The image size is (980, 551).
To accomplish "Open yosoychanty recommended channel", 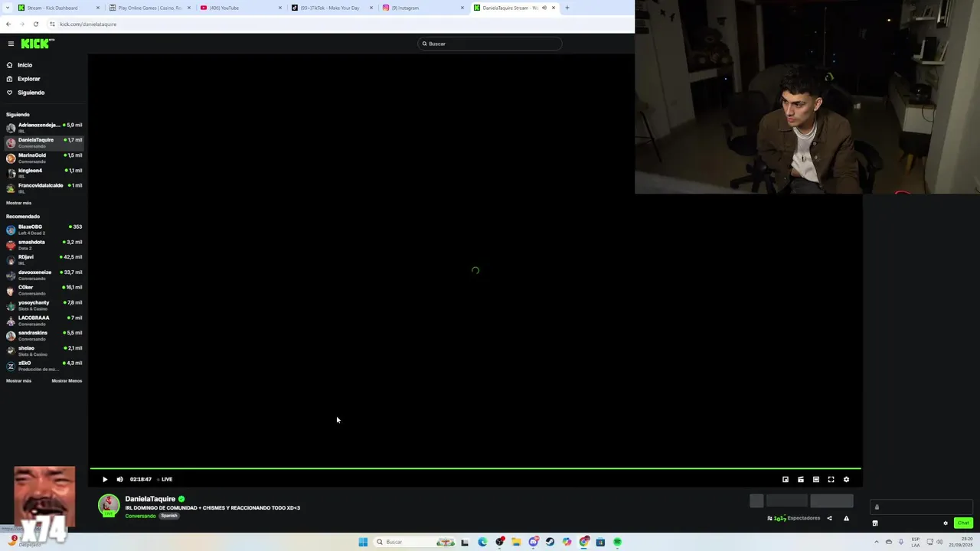I will pyautogui.click(x=44, y=305).
